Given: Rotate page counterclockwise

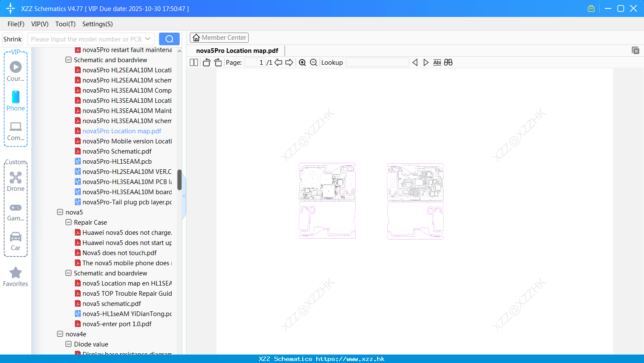Looking at the screenshot, I should tap(206, 63).
